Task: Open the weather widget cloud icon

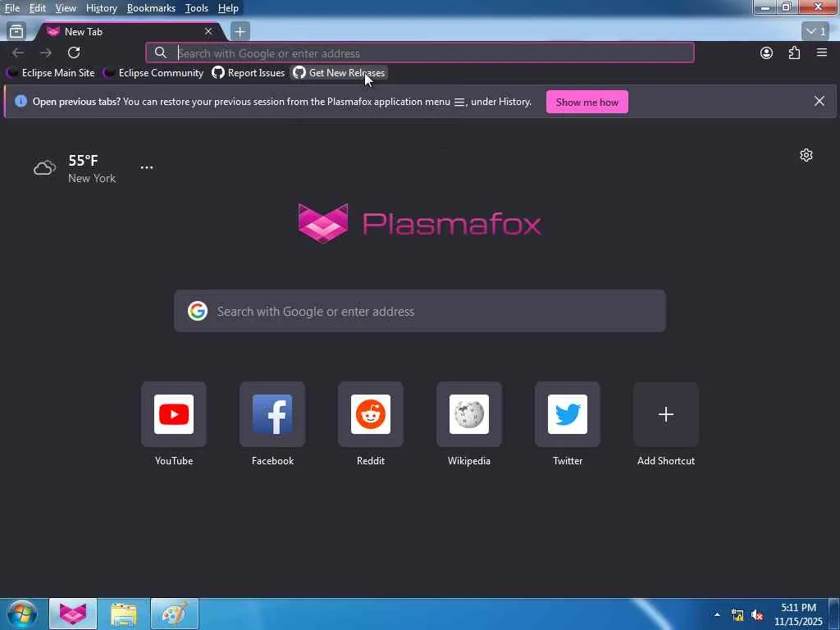Action: [44, 167]
